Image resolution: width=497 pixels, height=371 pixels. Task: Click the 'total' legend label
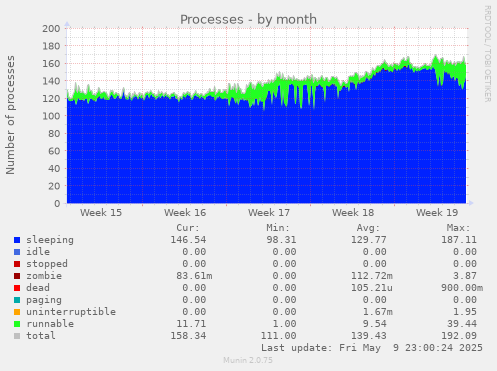click(x=41, y=336)
